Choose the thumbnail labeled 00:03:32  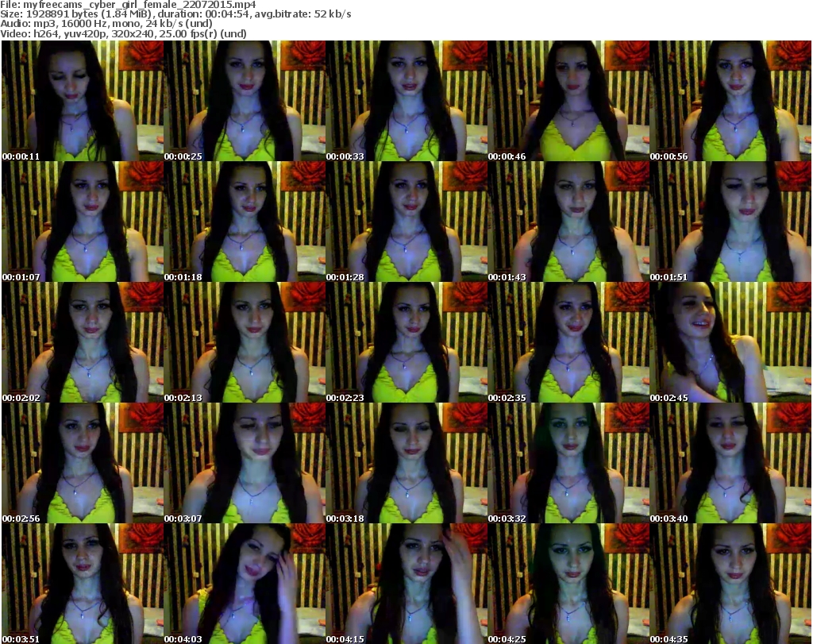568,463
